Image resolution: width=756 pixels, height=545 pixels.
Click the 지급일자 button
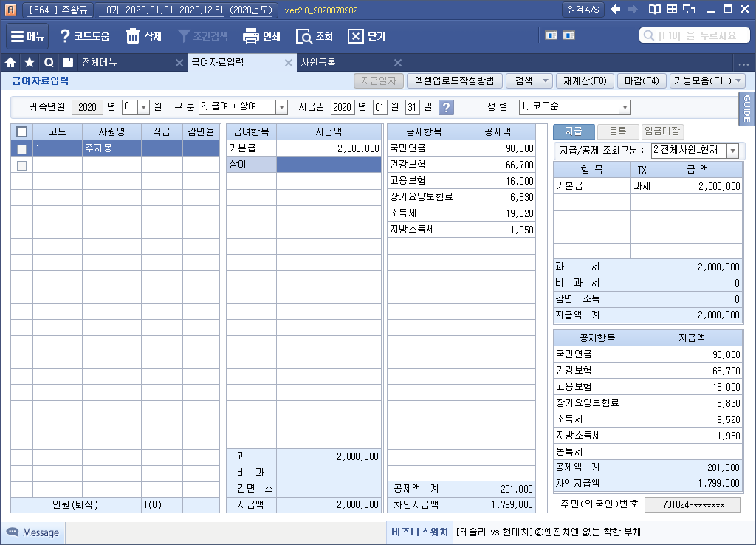click(x=379, y=80)
